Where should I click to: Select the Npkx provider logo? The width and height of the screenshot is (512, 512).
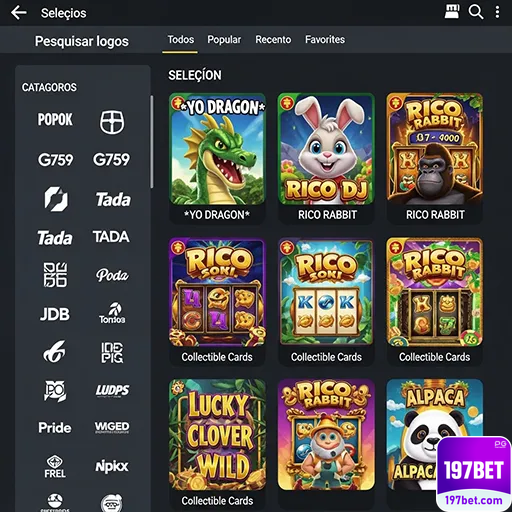(x=112, y=466)
